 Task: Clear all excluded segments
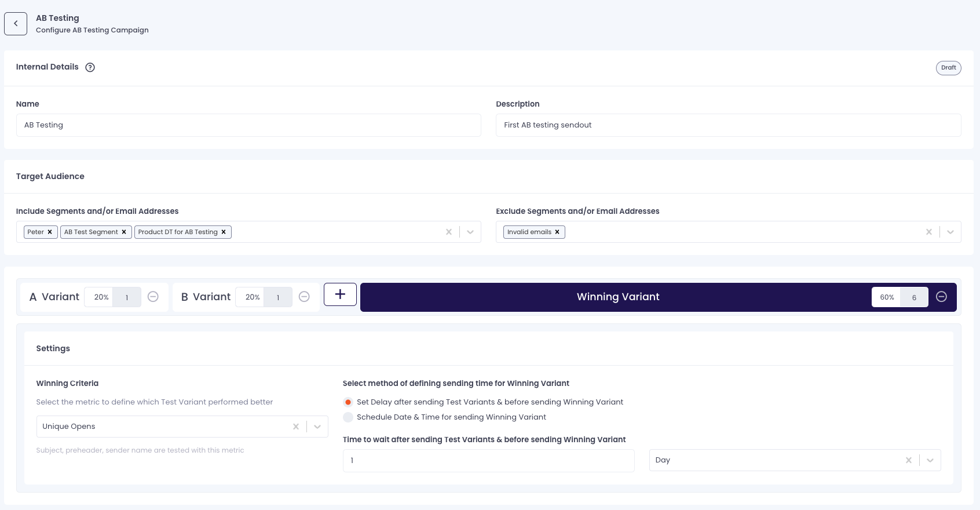pyautogui.click(x=929, y=232)
